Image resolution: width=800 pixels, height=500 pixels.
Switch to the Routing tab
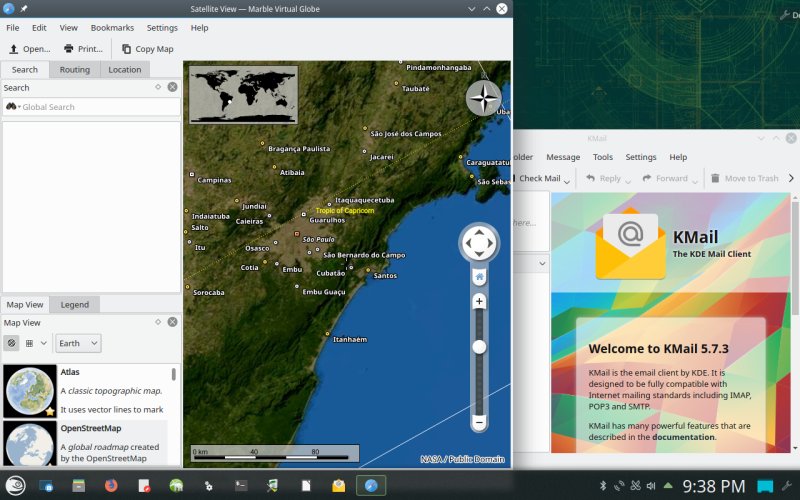(75, 70)
